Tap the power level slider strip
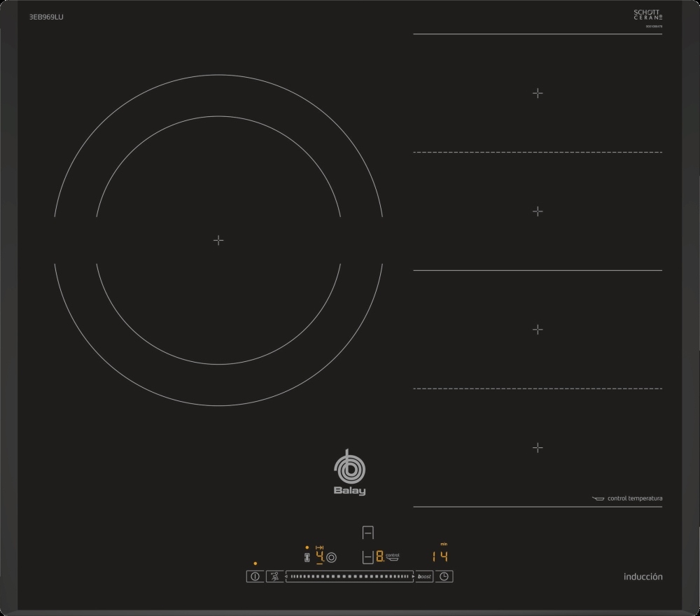700x616 pixels. pyautogui.click(x=350, y=577)
